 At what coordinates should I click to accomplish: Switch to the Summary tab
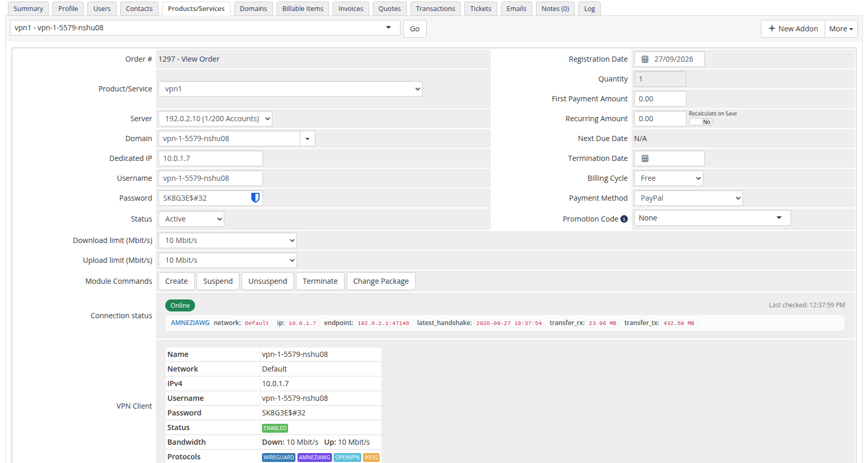28,9
